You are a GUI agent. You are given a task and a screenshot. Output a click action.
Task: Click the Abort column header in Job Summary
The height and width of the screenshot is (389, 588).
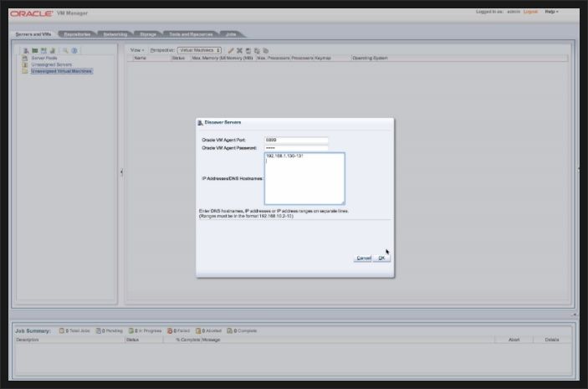[x=514, y=340]
